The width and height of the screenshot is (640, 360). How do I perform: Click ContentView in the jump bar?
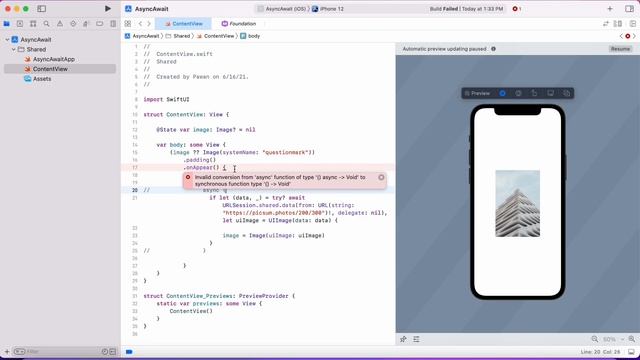(216, 36)
